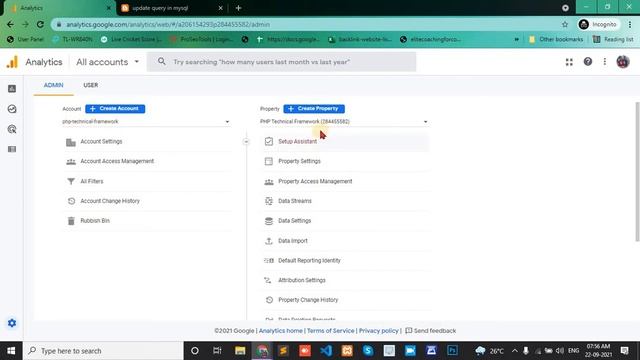Open the Chrome three-dot menu

coord(629,24)
